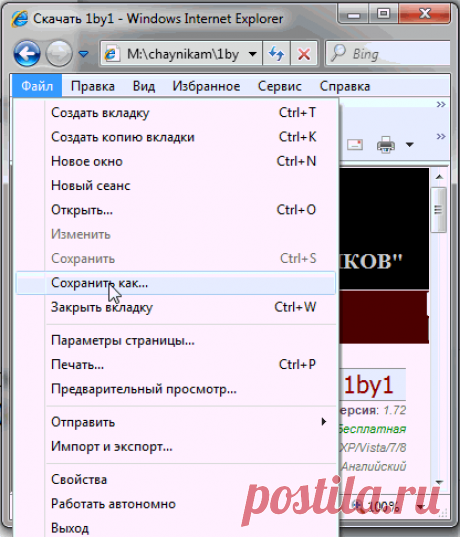Screen dimensions: 460x537
Task: Click the Бесплатная text on the page
Action: (x=372, y=429)
